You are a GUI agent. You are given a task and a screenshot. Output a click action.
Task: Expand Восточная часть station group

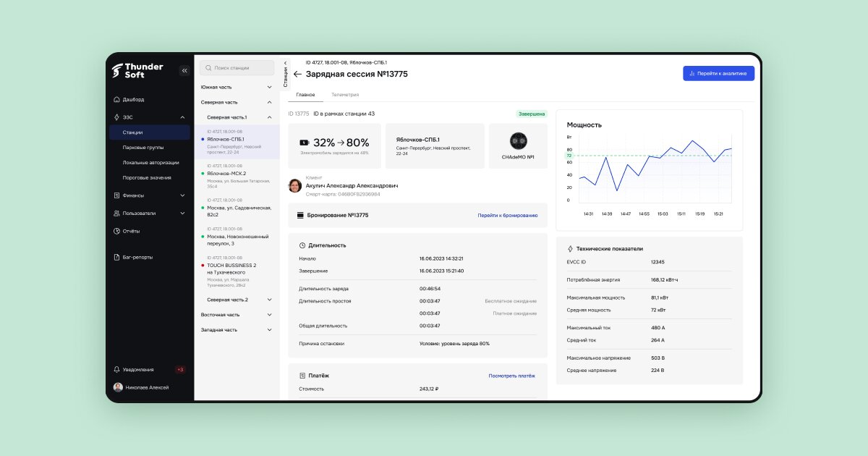point(269,315)
